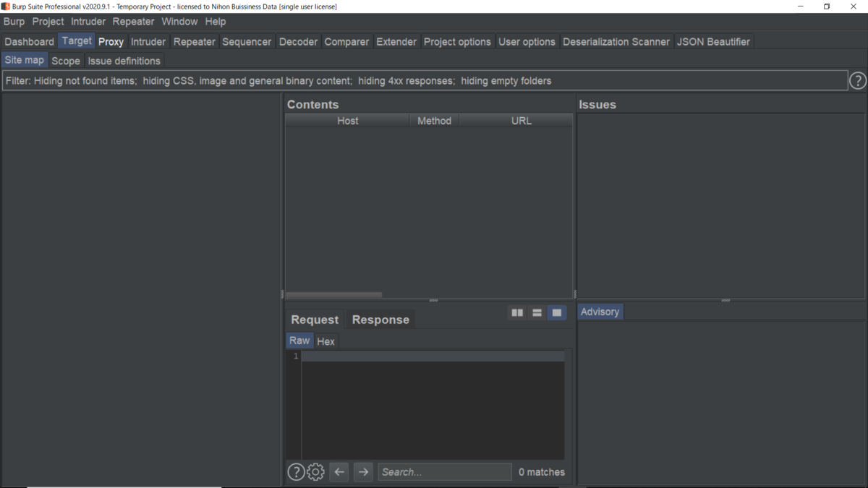
Task: Click line 1 of request editor
Action: pyautogui.click(x=433, y=356)
